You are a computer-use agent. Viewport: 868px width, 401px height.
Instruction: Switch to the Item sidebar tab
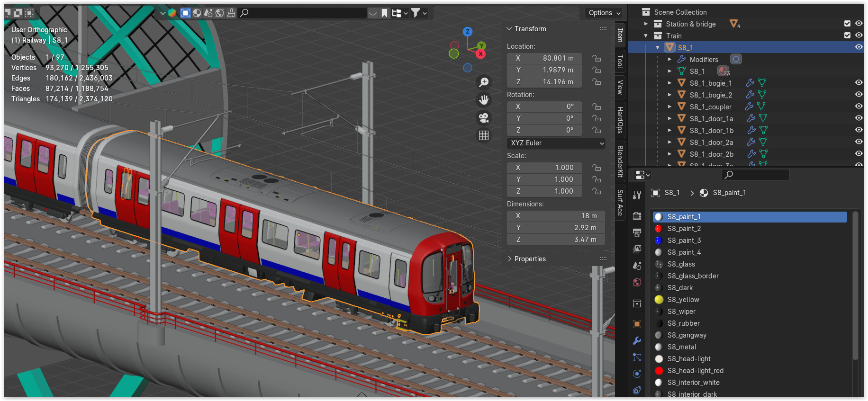tap(620, 35)
